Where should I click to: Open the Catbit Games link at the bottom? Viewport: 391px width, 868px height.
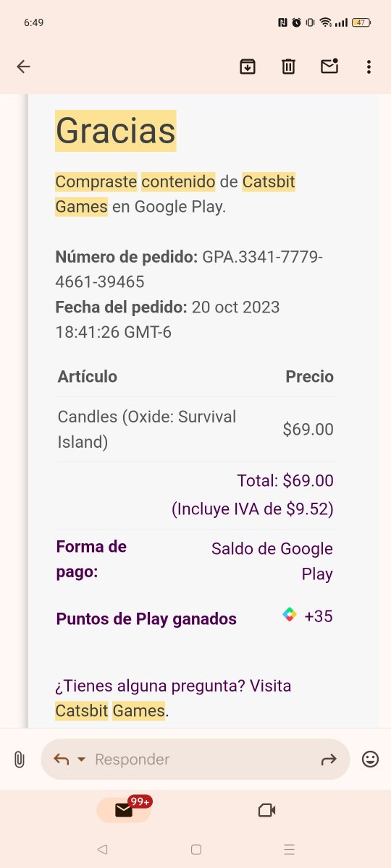(111, 710)
